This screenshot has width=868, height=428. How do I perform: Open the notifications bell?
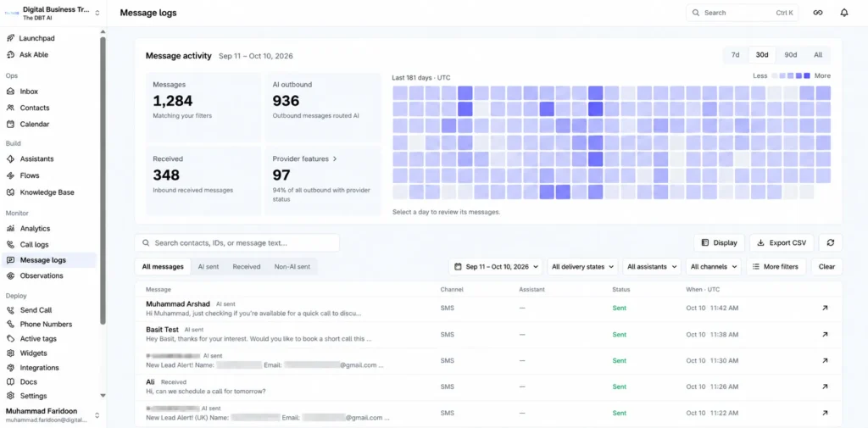point(844,13)
